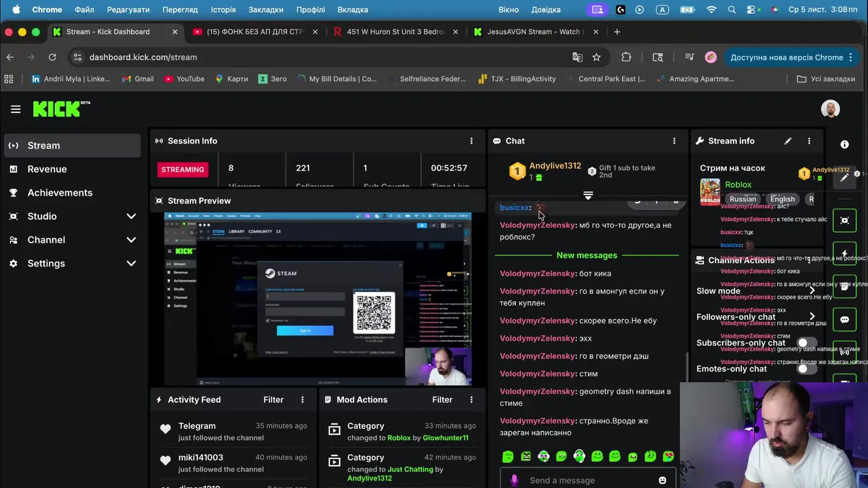The image size is (868, 488).
Task: Open Roblox category link in Stream info
Action: click(738, 184)
